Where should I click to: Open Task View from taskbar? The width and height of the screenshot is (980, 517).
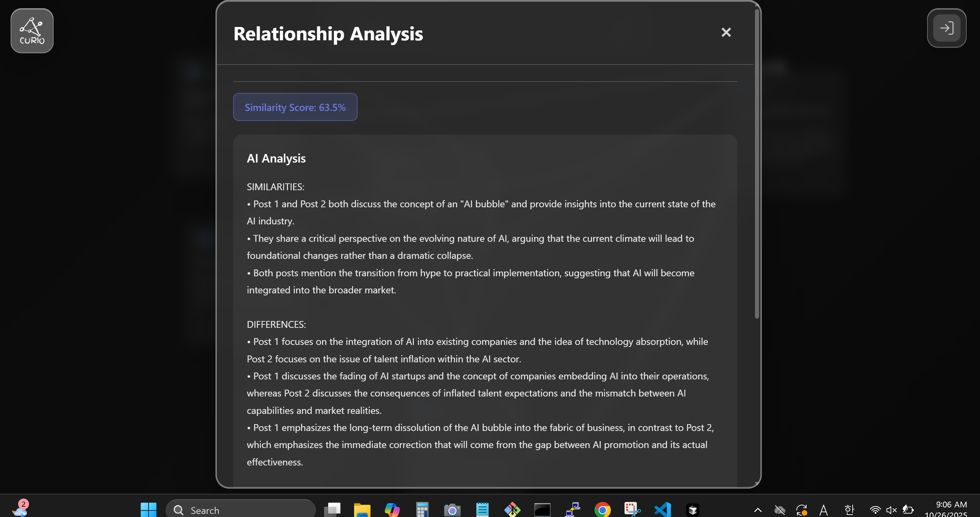(x=332, y=509)
